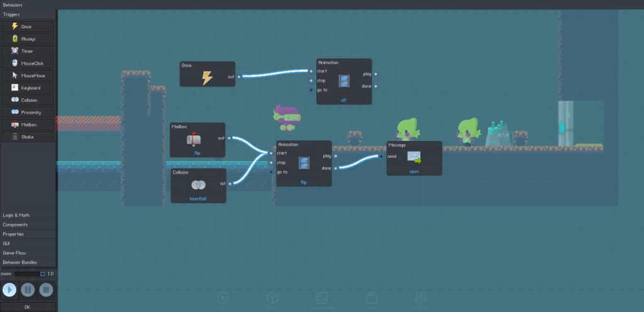Select the teal crystal object in level
Viewport: 644px width, 312px height.
click(x=498, y=134)
